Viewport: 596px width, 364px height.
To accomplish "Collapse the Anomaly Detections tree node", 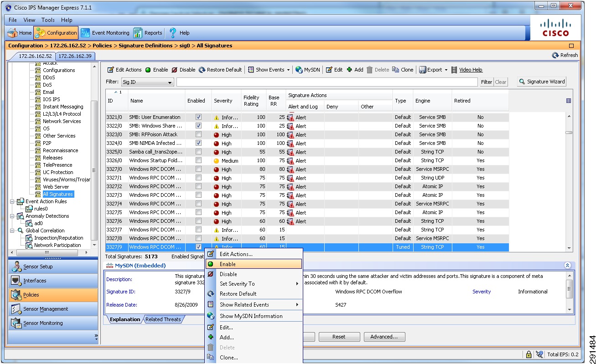I will tap(12, 216).
